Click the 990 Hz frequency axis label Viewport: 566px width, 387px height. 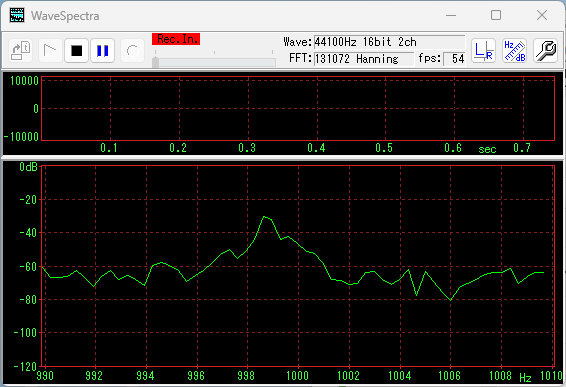click(45, 376)
